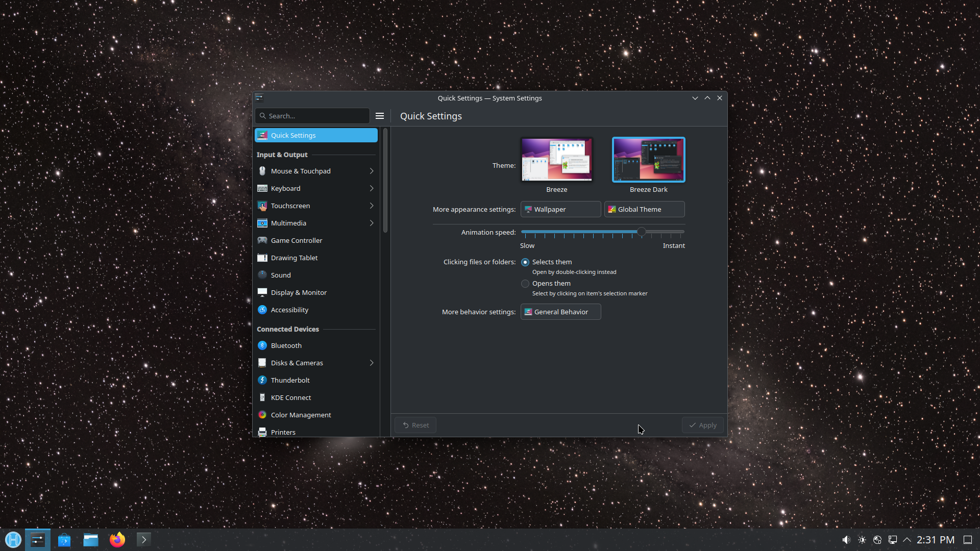Click the volume icon in the system tray
The height and width of the screenshot is (551, 980).
click(x=846, y=540)
